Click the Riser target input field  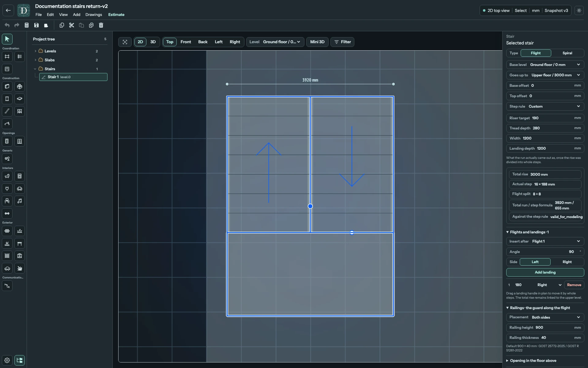click(x=545, y=118)
